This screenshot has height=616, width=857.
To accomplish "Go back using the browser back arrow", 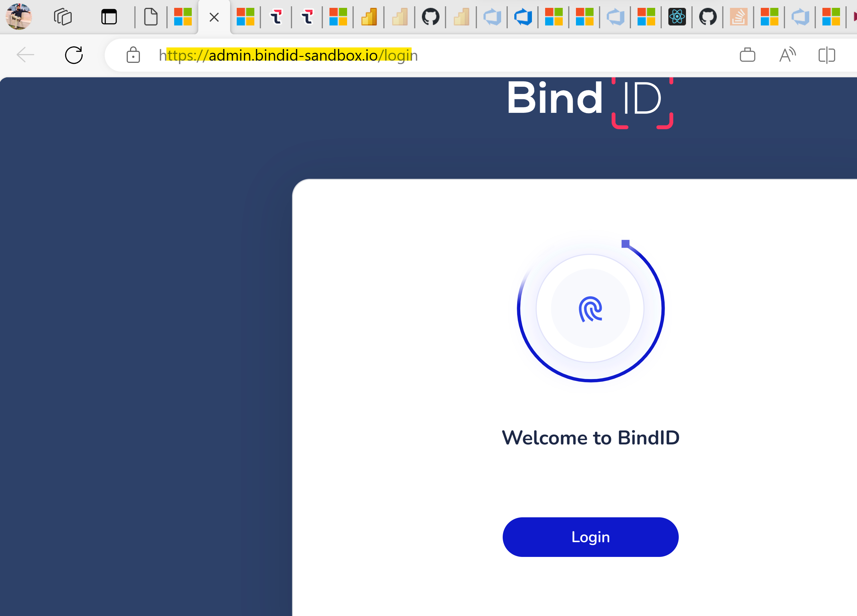I will coord(25,55).
